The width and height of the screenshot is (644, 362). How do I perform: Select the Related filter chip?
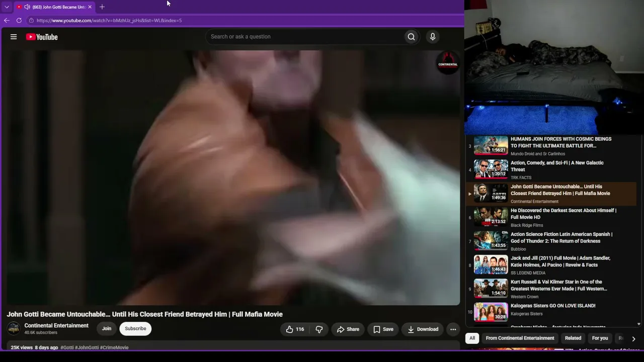(573, 338)
